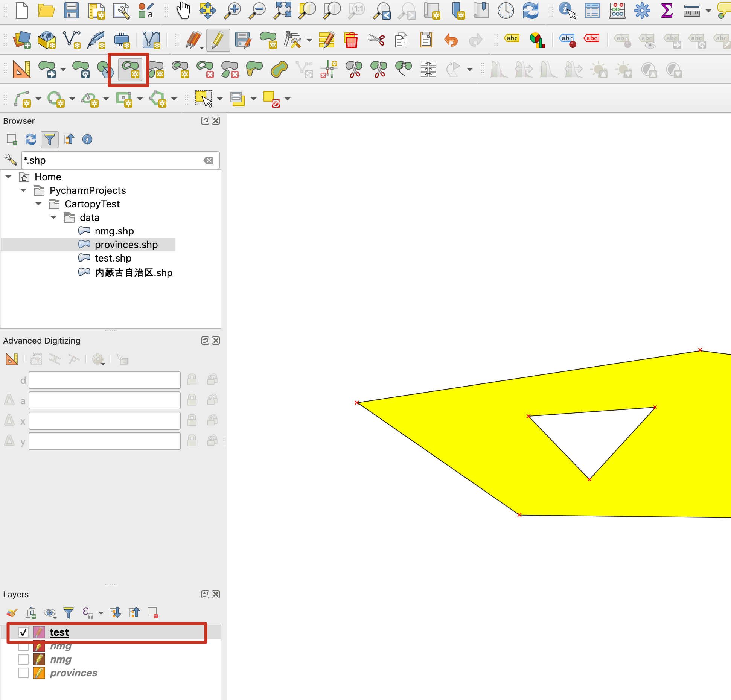This screenshot has width=731, height=700.
Task: Select the Delete Ring tool
Action: [x=205, y=70]
